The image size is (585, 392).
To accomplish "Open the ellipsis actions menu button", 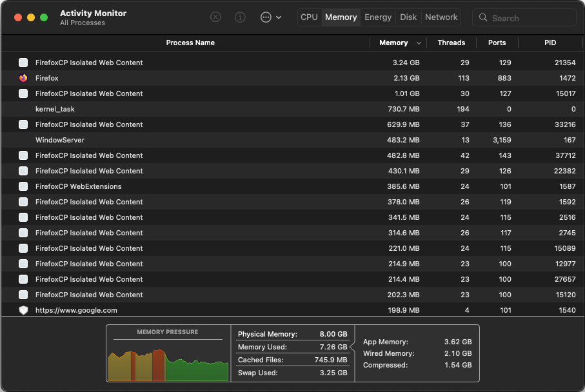I will [270, 17].
